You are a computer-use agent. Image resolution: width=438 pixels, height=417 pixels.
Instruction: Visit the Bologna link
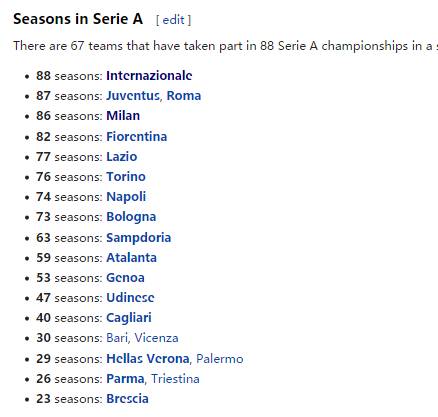[x=131, y=217]
